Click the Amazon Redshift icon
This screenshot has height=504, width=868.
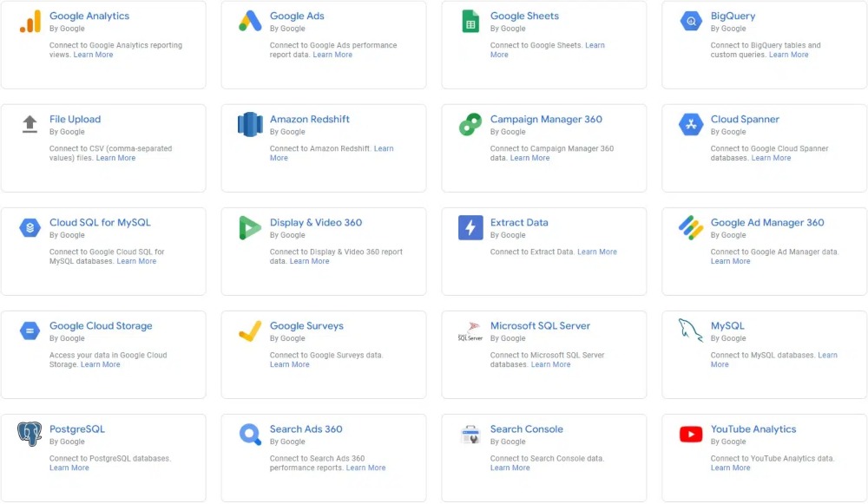point(250,124)
